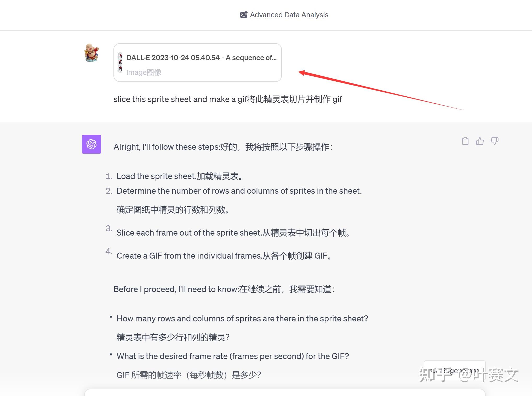Click the message input box at the bottom

[x=285, y=392]
